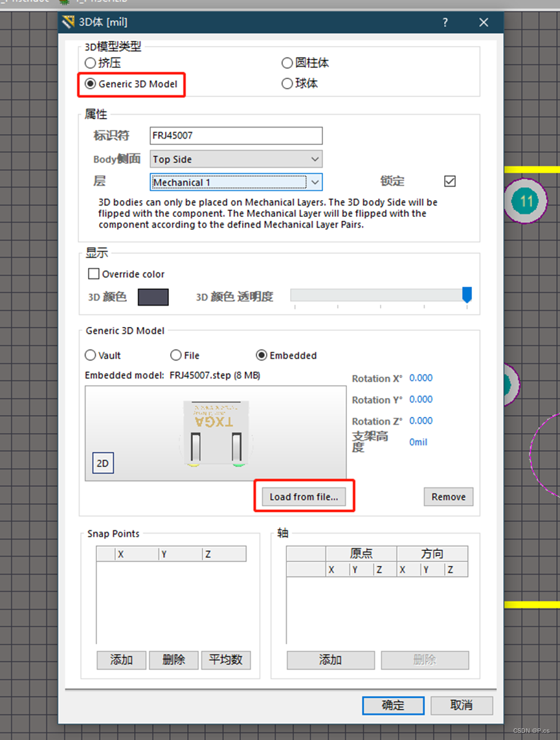Edit the Rotation Y° value 0.000
Viewport: 560px width, 740px height.
point(421,399)
